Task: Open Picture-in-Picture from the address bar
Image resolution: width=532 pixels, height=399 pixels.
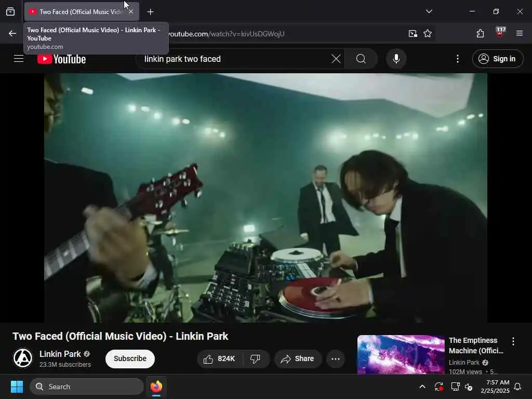Action: [x=413, y=33]
